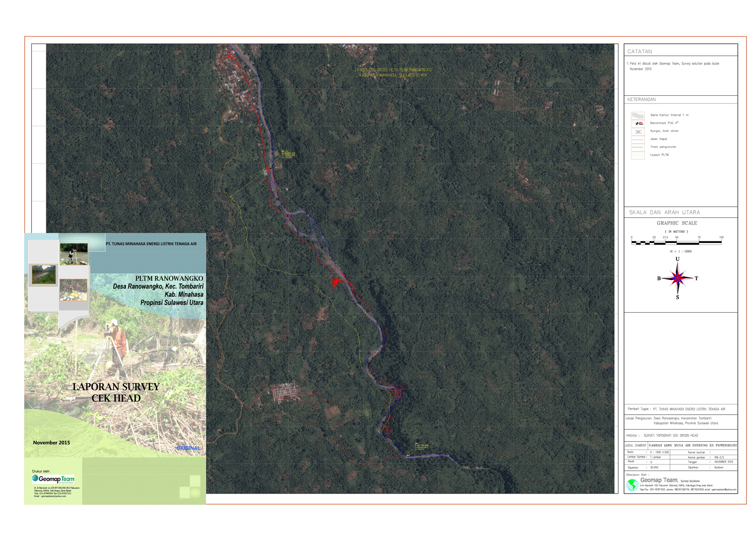The height and width of the screenshot is (534, 756).
Task: Click the CATATAN section header
Action: point(640,51)
